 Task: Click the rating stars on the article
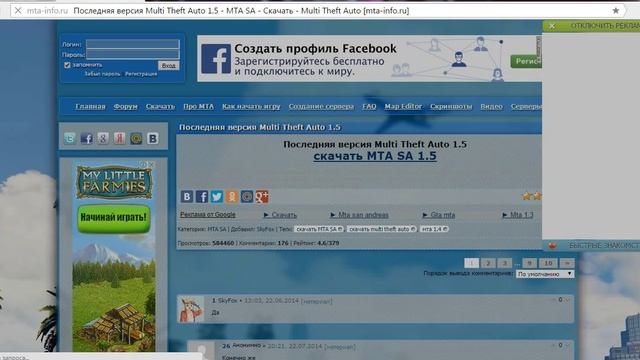tap(532, 196)
